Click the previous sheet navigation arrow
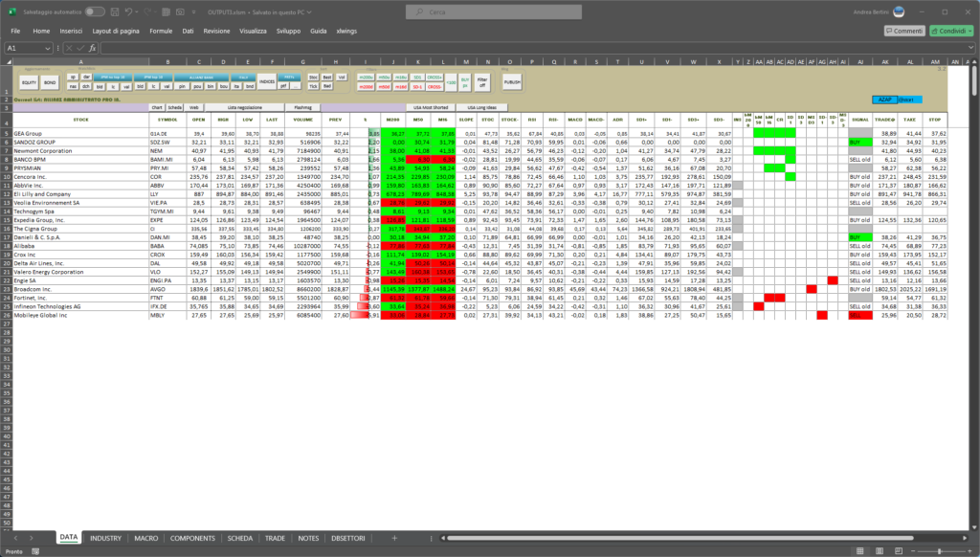This screenshot has width=980, height=557. (15, 538)
